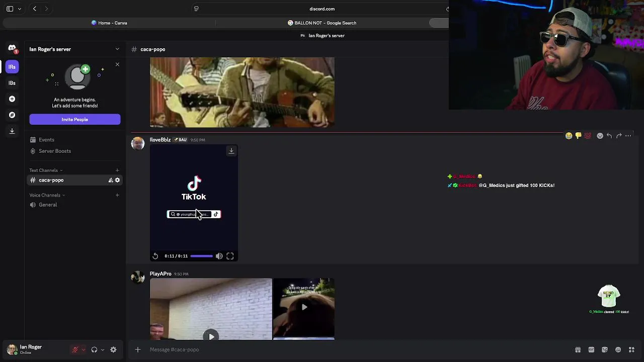Viewport: 644px width, 362px height.
Task: Open the guitar GIF attachment
Action: [242, 93]
